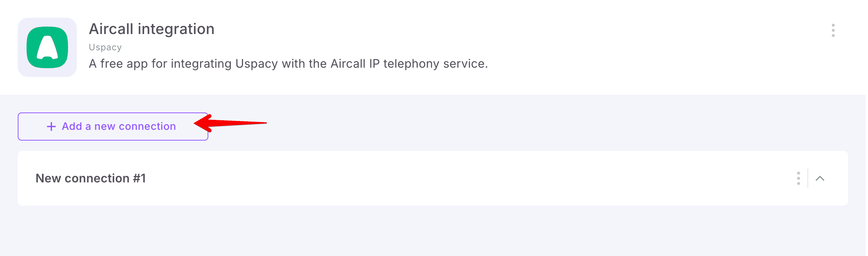Image resolution: width=868 pixels, height=256 pixels.
Task: Click the Aircall IP telephony description text
Action: pyautogui.click(x=288, y=64)
